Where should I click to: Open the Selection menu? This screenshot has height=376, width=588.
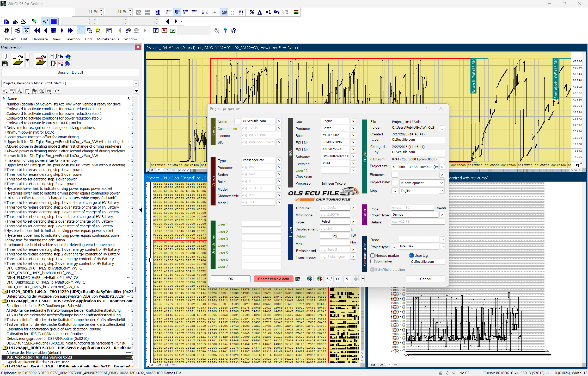(72, 39)
